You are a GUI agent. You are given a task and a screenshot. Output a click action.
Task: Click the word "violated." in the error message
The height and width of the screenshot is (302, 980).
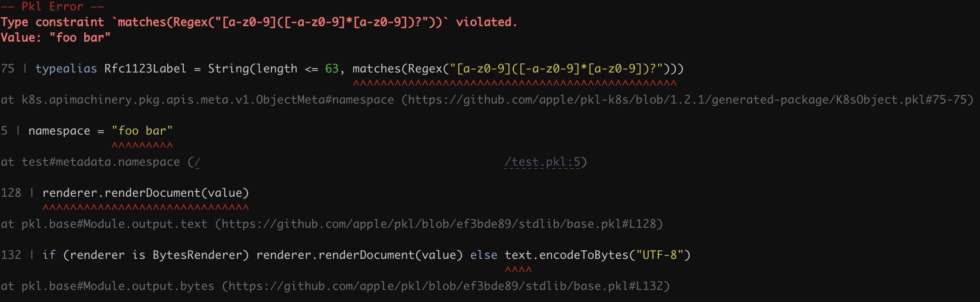486,22
